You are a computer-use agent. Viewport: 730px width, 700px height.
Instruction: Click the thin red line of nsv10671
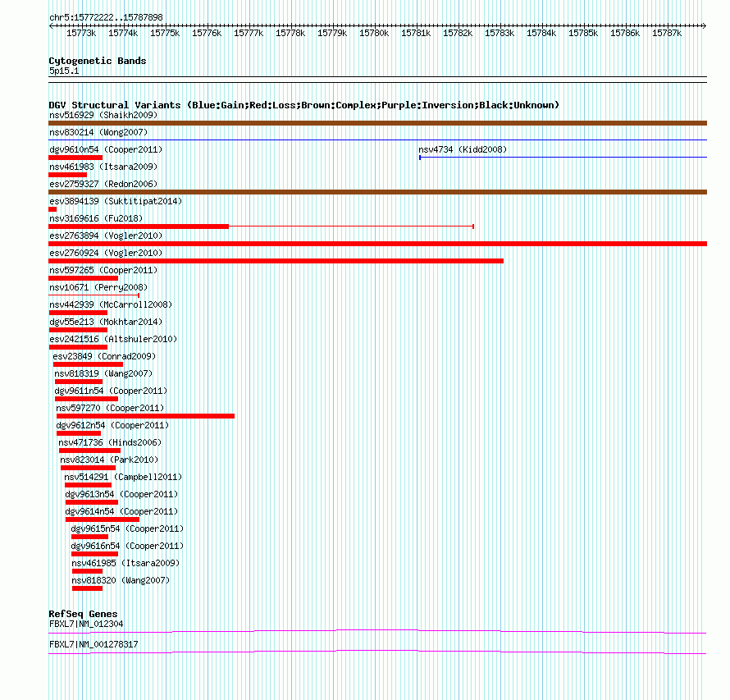coord(94,295)
